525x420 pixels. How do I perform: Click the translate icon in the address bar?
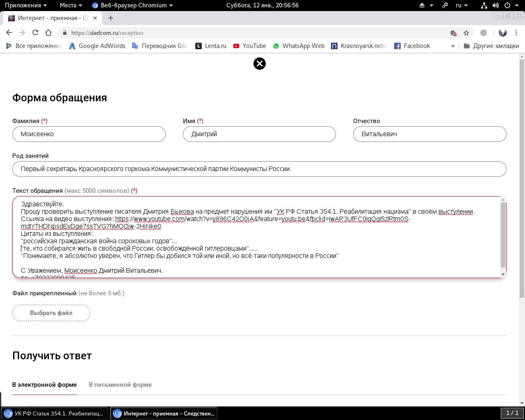(453, 33)
